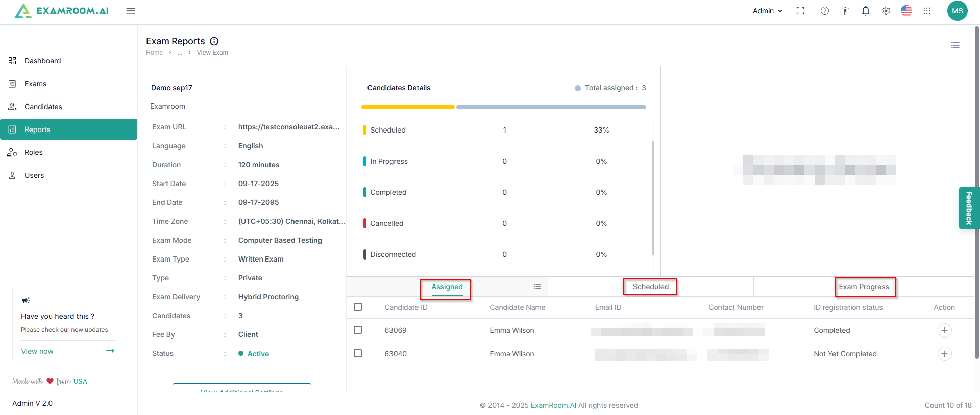Open the help question mark icon
The height and width of the screenshot is (415, 980).
tap(825, 11)
